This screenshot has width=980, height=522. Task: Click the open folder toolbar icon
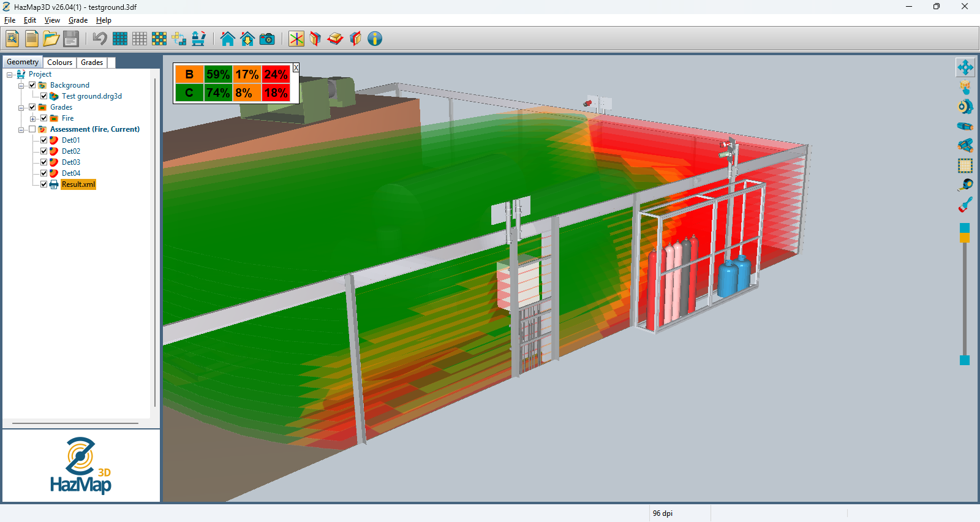[x=51, y=39]
